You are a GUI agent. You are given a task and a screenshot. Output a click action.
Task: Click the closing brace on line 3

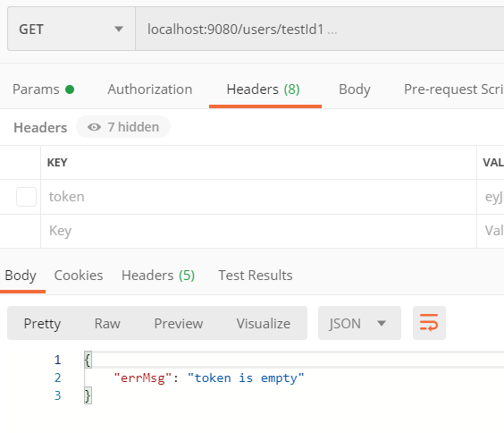click(88, 395)
